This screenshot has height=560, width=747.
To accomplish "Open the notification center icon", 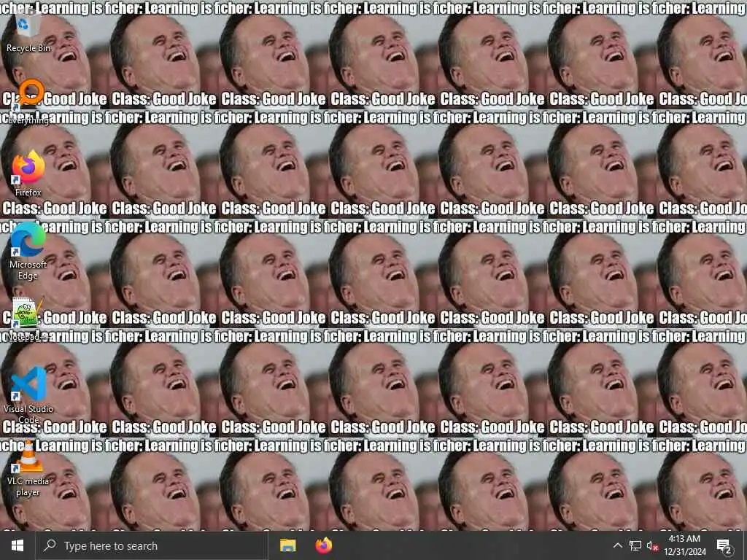I will (x=724, y=545).
